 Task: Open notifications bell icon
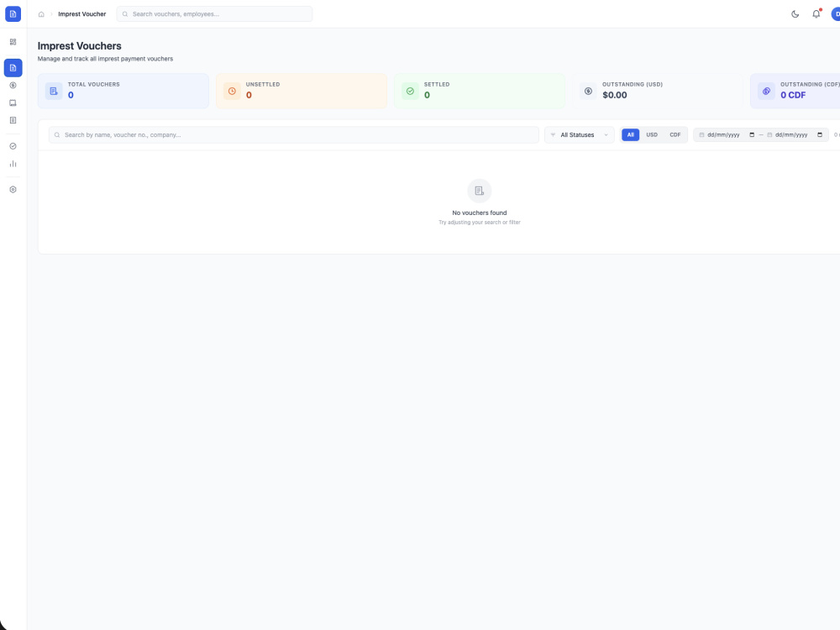click(x=816, y=14)
